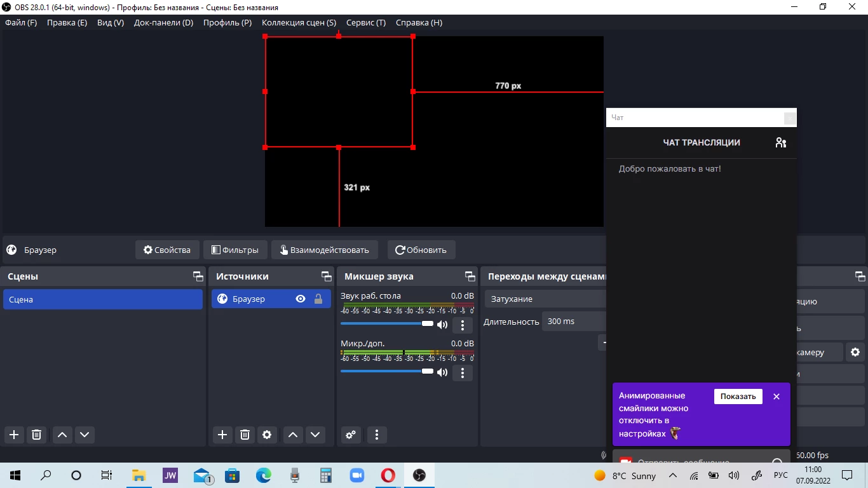This screenshot has height=488, width=868.
Task: Open Microsoft Edge from the taskbar
Action: point(264,475)
